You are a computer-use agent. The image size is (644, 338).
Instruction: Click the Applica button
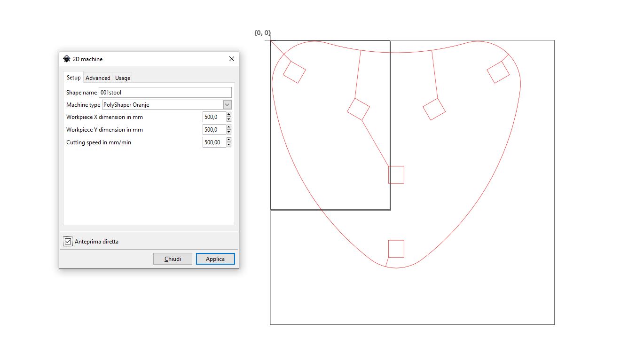215,259
